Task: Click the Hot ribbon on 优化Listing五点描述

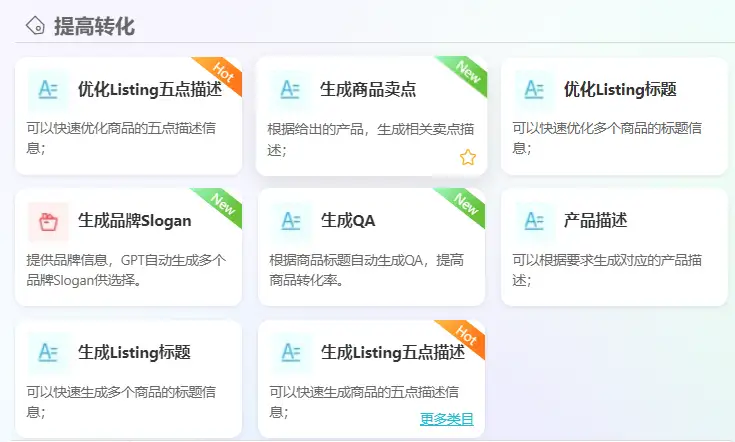Action: [220, 74]
